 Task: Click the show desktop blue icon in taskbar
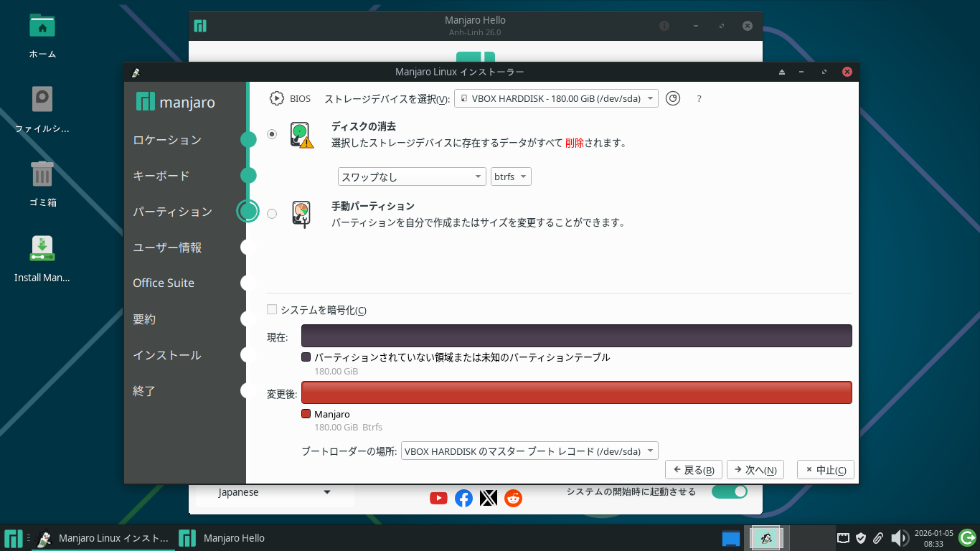pyautogui.click(x=730, y=538)
